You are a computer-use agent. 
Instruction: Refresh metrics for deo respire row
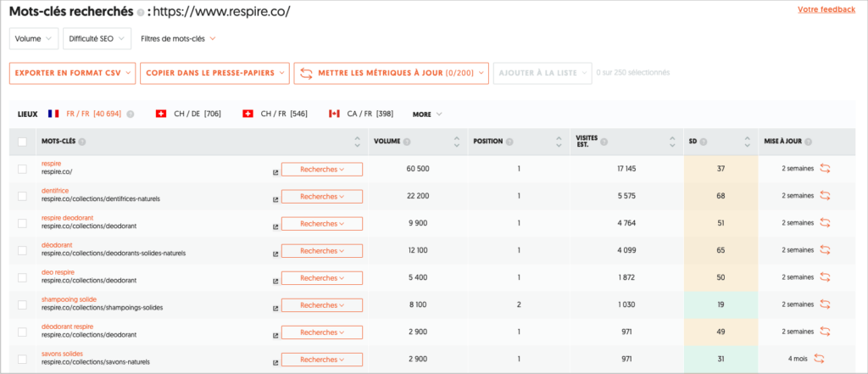click(x=825, y=277)
